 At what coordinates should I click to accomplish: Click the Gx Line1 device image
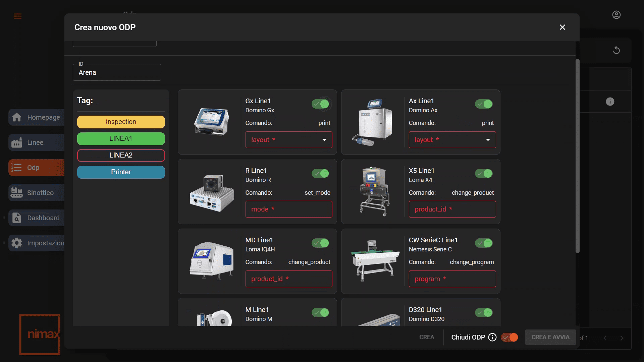point(211,122)
